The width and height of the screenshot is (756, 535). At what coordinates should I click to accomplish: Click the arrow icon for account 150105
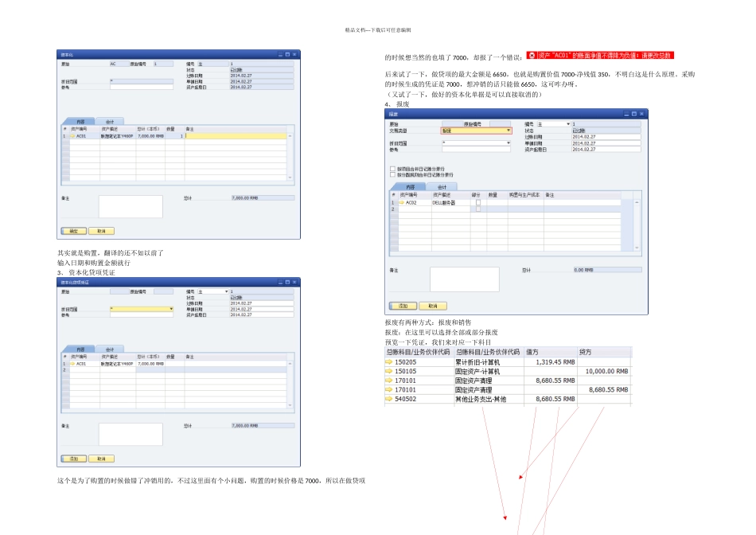(388, 371)
